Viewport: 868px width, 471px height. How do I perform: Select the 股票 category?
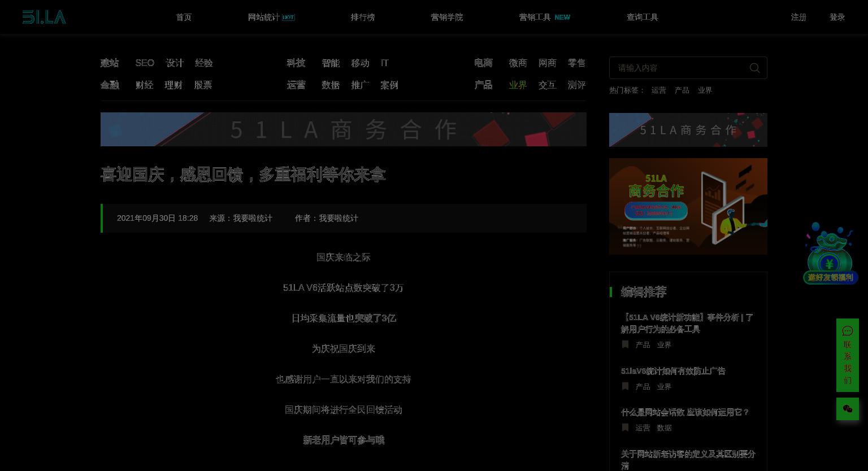pos(203,85)
